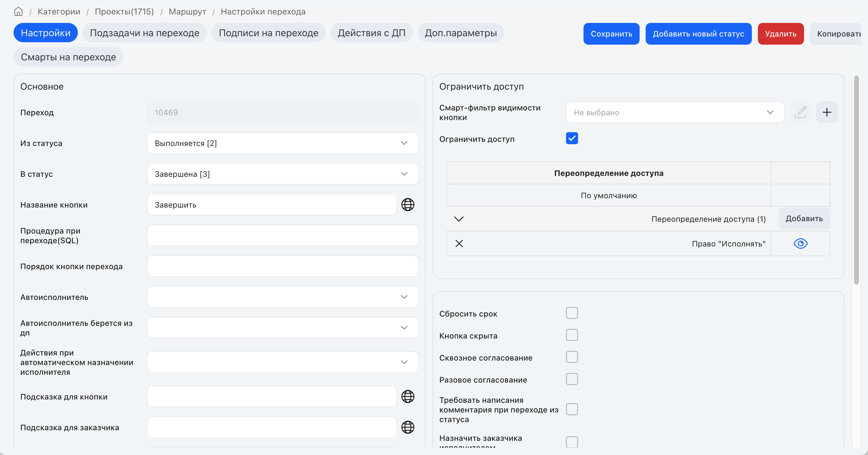This screenshot has height=455, width=868.
Task: Edit smart filter with pencil icon
Action: coord(800,112)
